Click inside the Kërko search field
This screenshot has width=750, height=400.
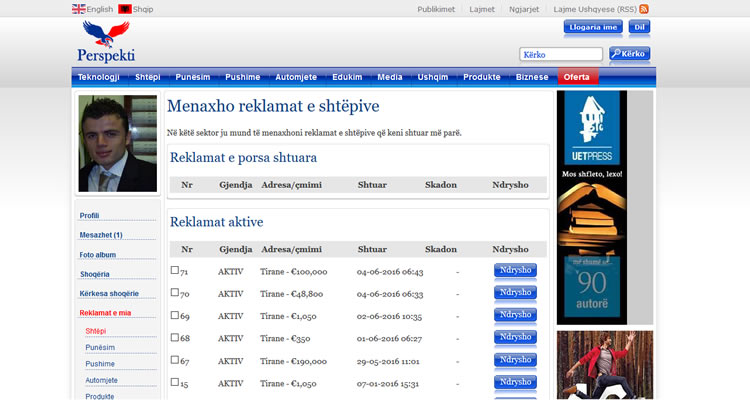[x=561, y=54]
